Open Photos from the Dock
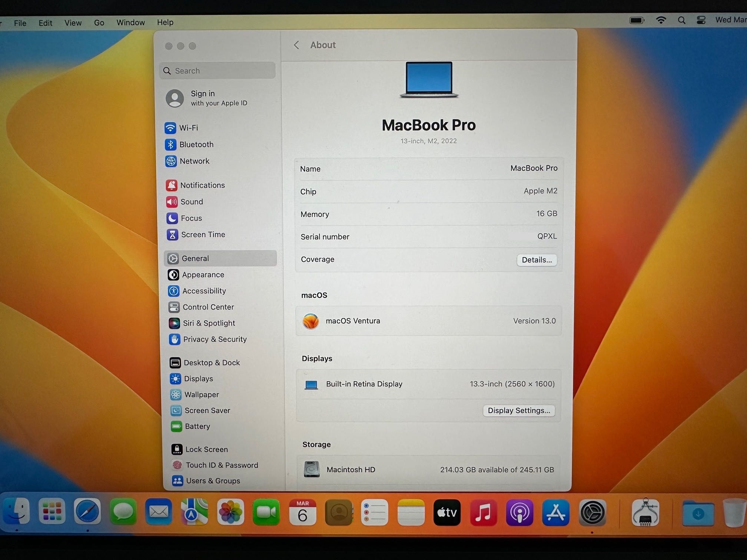 pyautogui.click(x=230, y=512)
